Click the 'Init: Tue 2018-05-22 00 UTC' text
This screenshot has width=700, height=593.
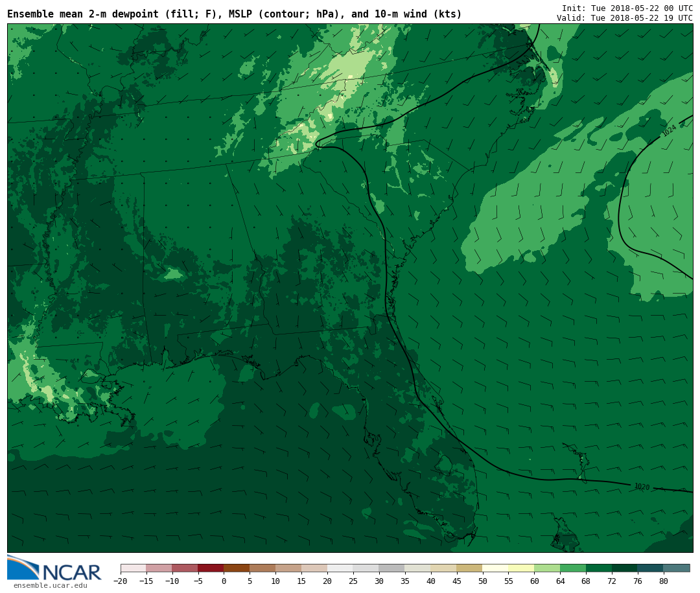tap(627, 8)
